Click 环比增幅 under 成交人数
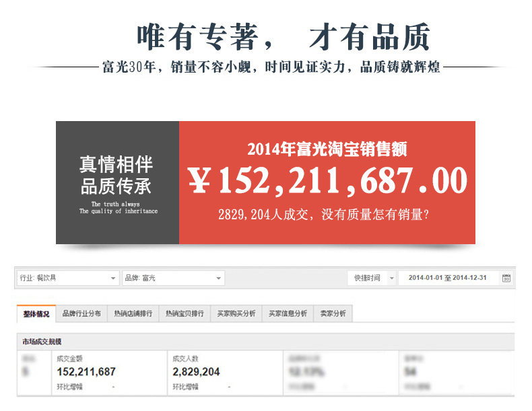 tap(185, 387)
